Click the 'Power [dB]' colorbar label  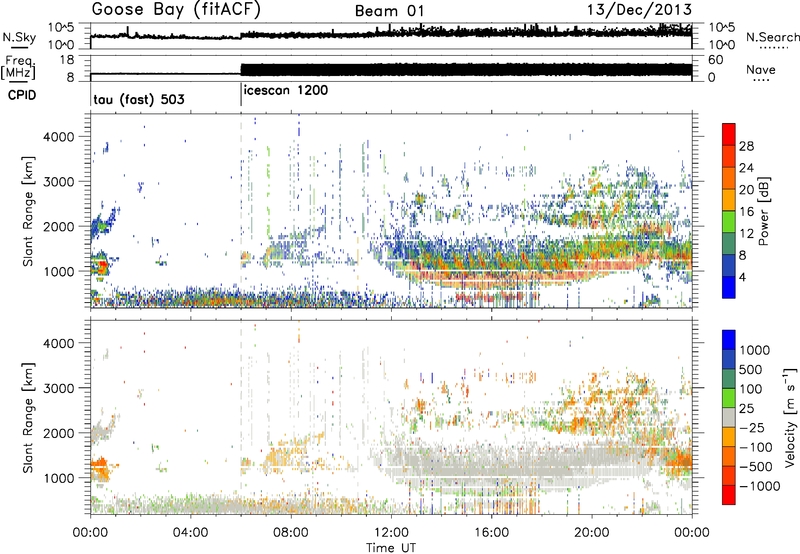tap(764, 211)
